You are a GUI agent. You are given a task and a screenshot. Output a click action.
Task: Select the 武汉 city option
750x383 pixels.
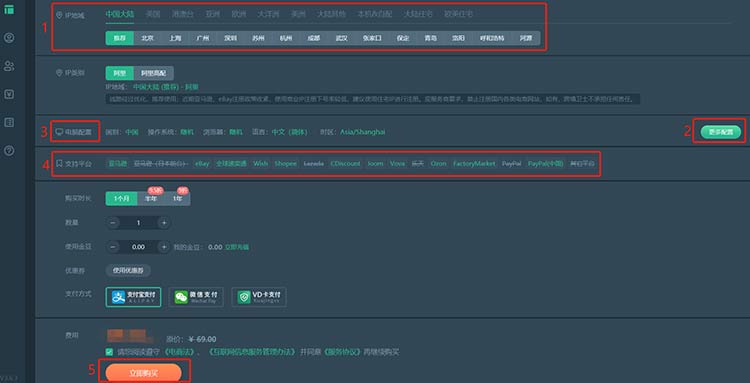point(342,38)
